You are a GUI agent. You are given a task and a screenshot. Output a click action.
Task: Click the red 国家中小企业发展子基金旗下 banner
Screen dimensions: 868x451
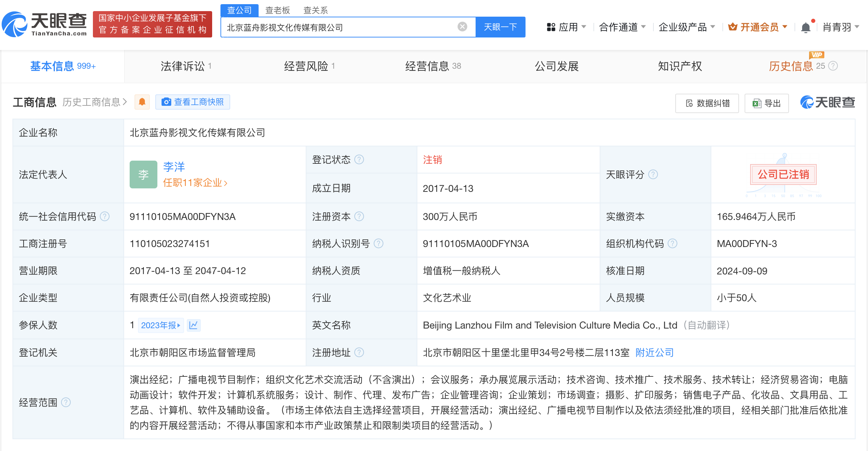coord(153,24)
